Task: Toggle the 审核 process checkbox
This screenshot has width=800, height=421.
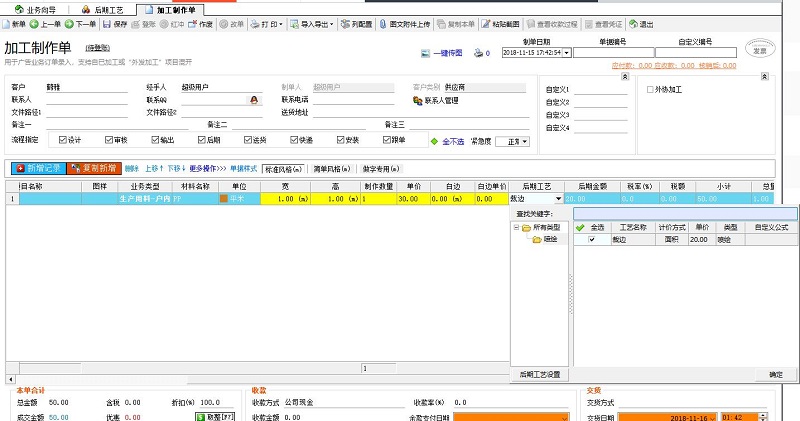Action: (x=109, y=140)
